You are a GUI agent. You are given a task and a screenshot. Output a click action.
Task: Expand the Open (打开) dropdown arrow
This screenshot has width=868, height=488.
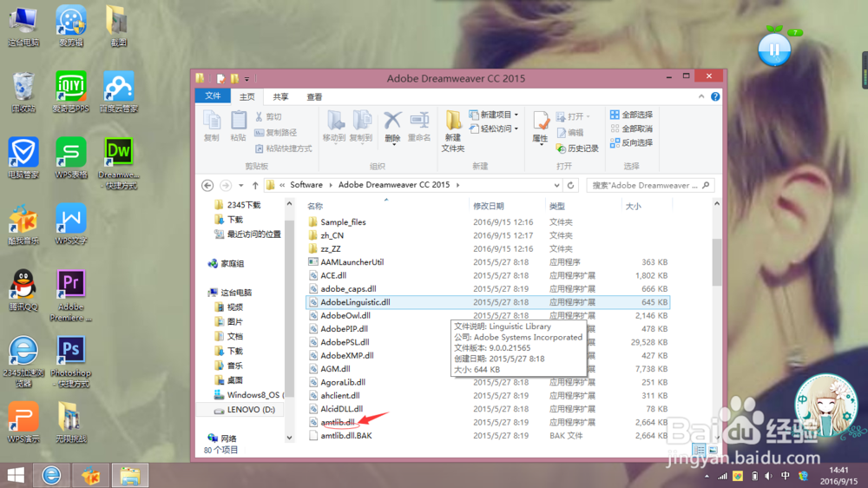click(588, 116)
